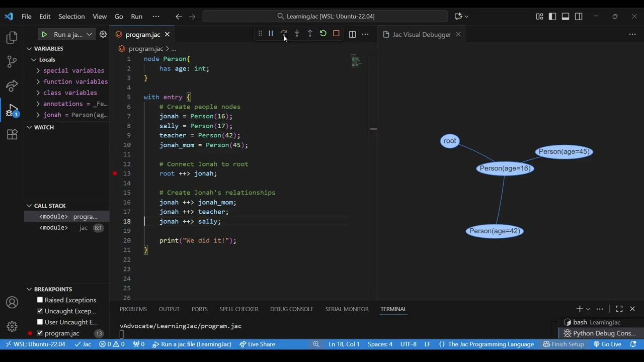Step over in debug toolbar
Image resolution: width=644 pixels, height=362 pixels.
284,34
